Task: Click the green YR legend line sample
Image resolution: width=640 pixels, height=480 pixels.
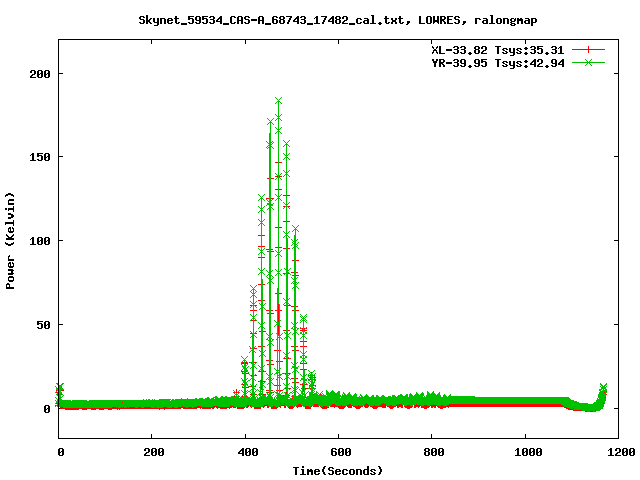Action: click(588, 62)
